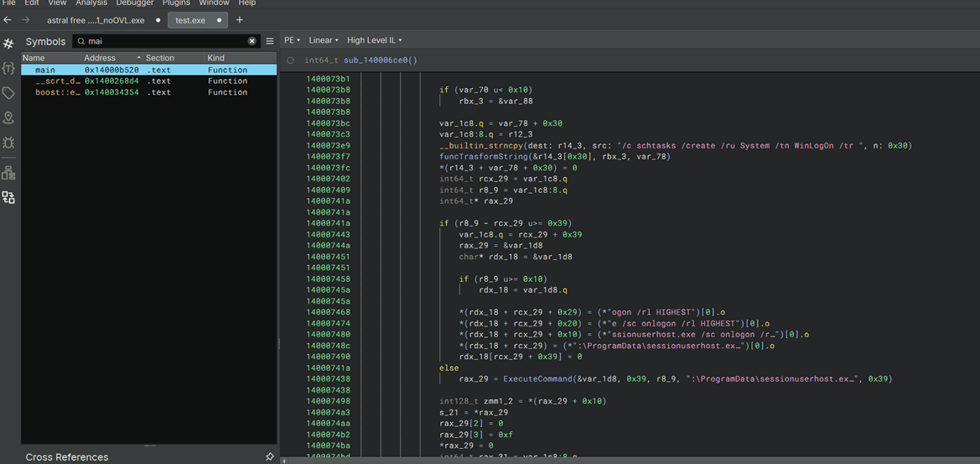The height and width of the screenshot is (464, 980).
Task: Expand the PE view type dropdown
Action: coord(292,40)
